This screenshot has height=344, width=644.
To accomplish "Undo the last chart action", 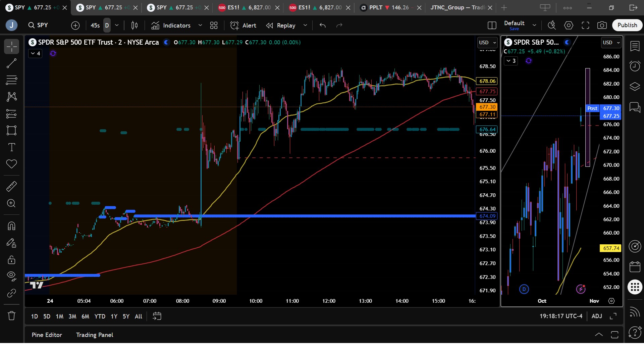I will pyautogui.click(x=323, y=25).
